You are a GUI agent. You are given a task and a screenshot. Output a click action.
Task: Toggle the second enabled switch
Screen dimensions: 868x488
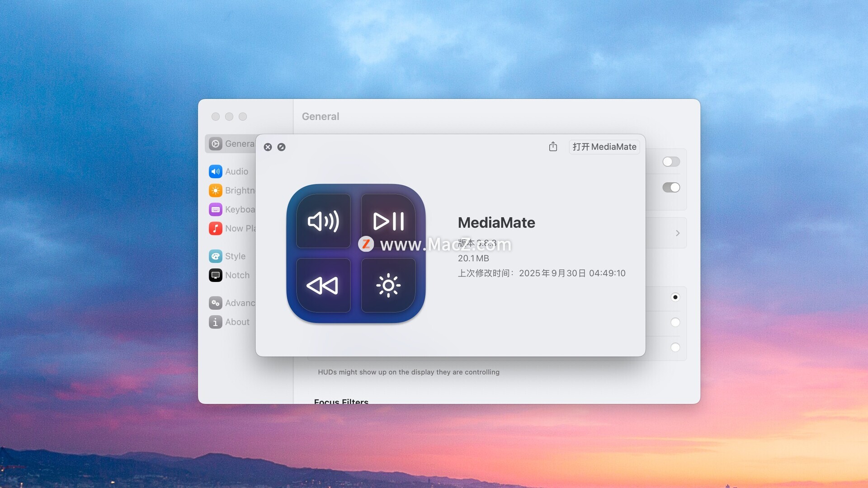(671, 188)
